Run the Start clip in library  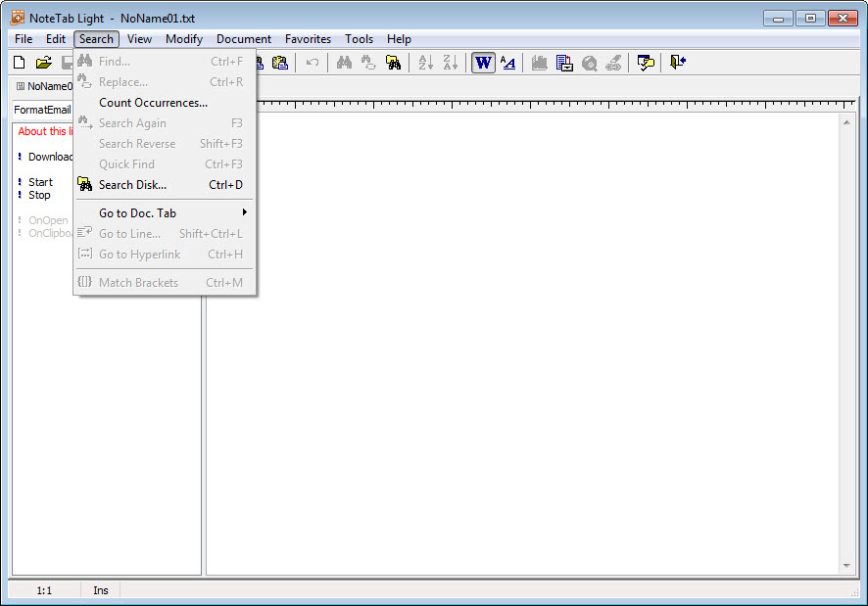[x=40, y=182]
